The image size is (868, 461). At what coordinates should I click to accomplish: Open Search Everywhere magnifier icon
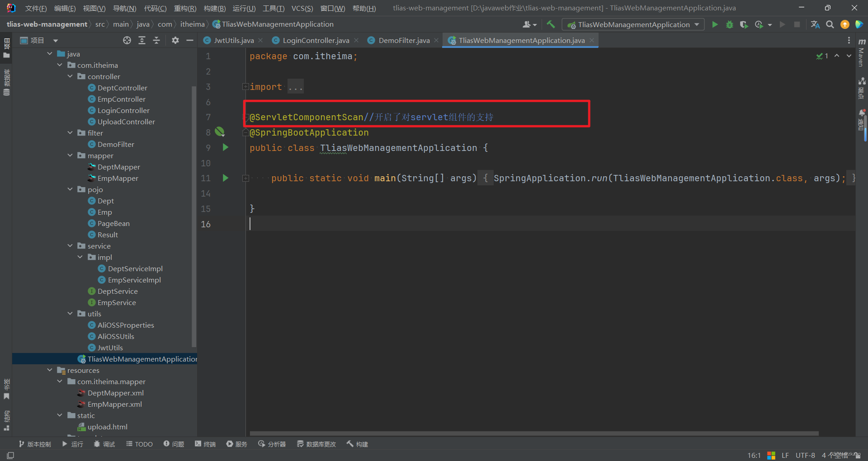point(830,24)
